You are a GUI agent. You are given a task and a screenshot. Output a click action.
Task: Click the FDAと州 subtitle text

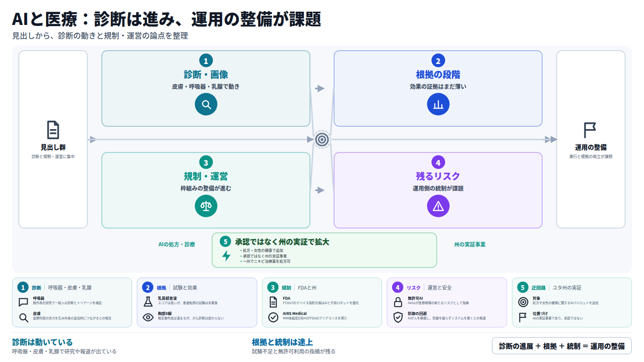(x=307, y=288)
